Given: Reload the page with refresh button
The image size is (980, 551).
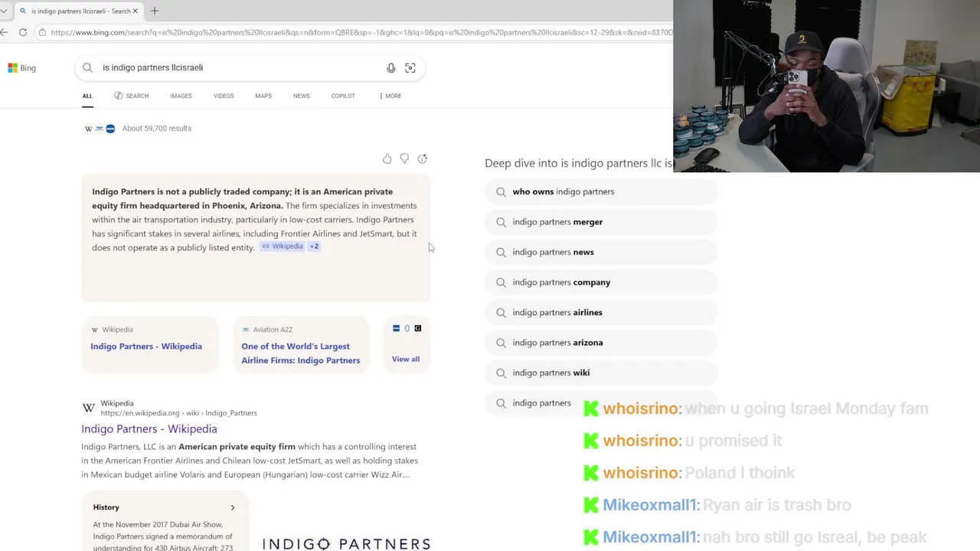Looking at the screenshot, I should 23,32.
